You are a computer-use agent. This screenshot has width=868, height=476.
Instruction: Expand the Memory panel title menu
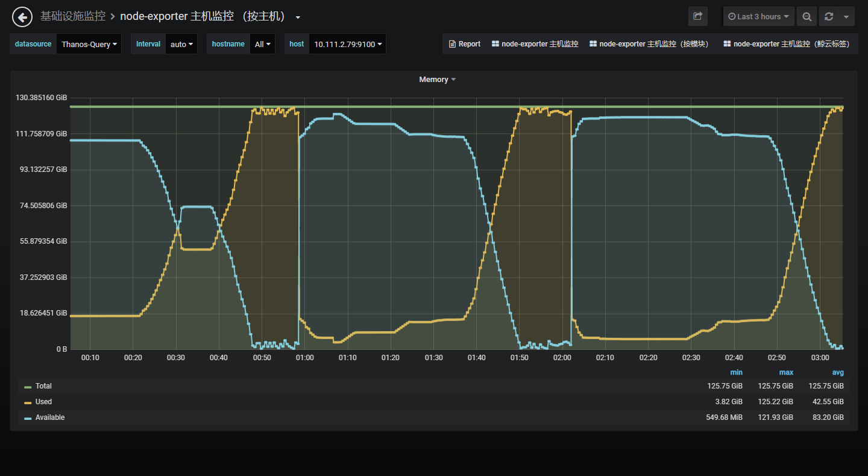pos(438,80)
